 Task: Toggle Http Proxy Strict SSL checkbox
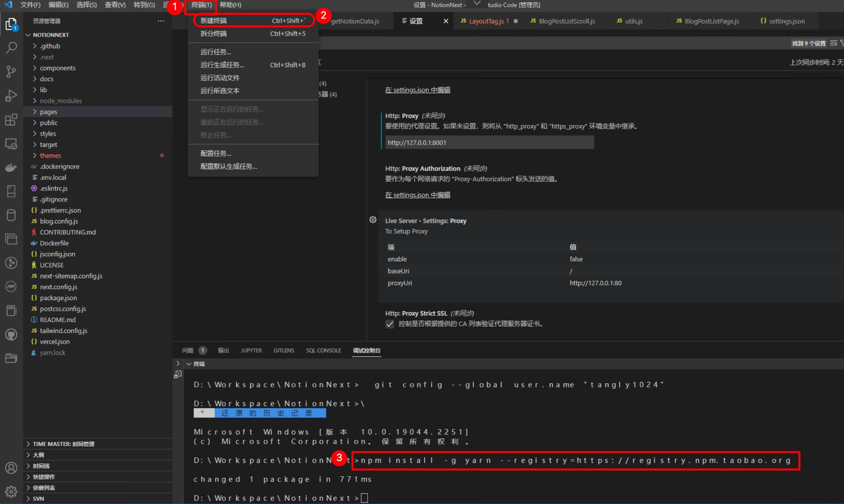(x=390, y=324)
